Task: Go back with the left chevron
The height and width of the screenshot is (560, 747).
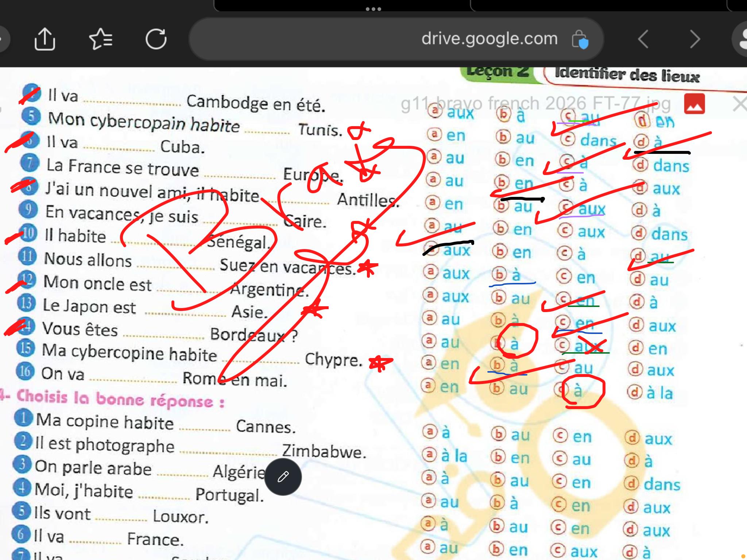Action: [x=644, y=39]
